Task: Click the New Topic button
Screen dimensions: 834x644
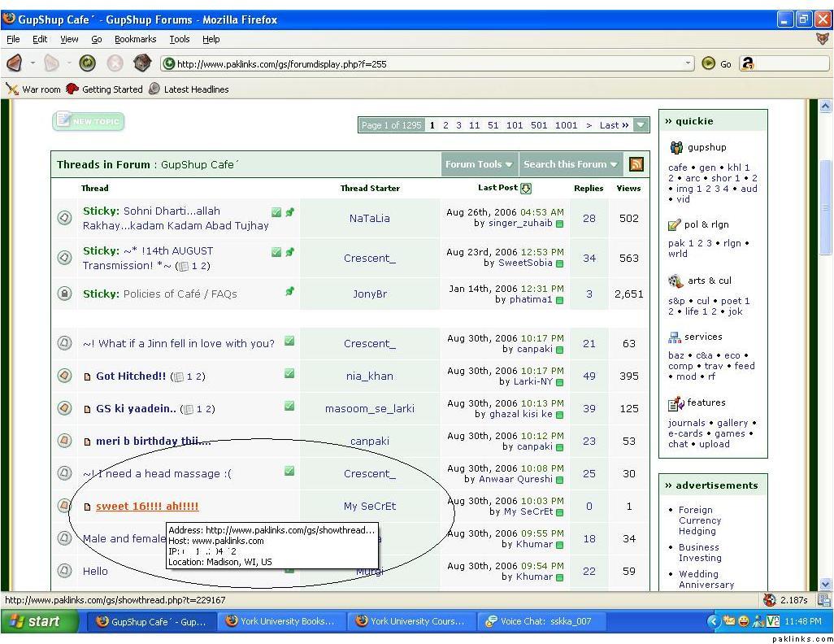Action: (x=89, y=122)
